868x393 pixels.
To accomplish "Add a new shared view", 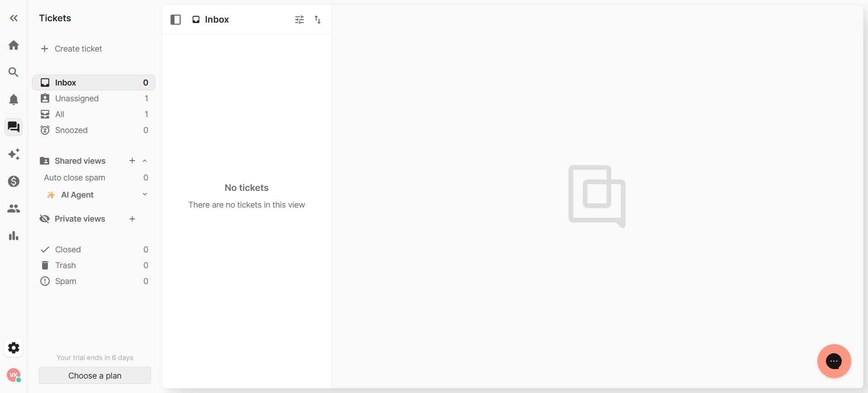I will tap(132, 161).
